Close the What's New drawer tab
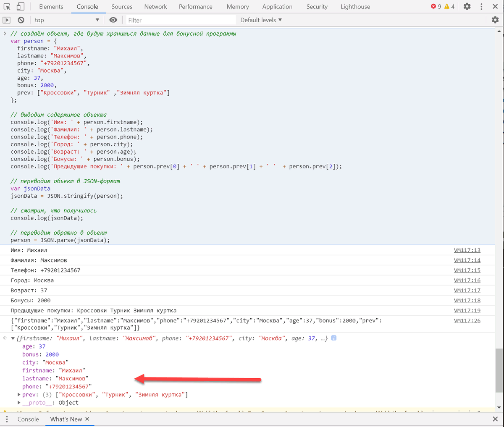This screenshot has height=427, width=504. [87, 419]
